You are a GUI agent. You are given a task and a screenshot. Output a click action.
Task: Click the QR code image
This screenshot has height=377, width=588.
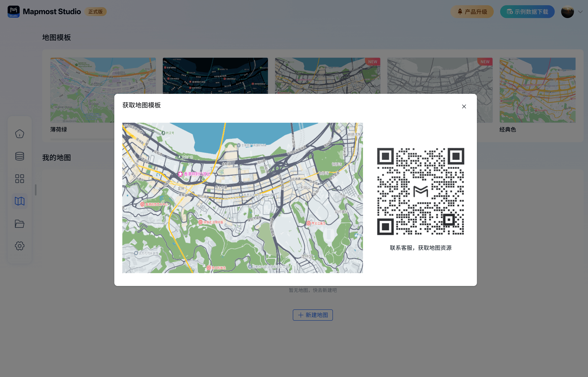coord(421,192)
